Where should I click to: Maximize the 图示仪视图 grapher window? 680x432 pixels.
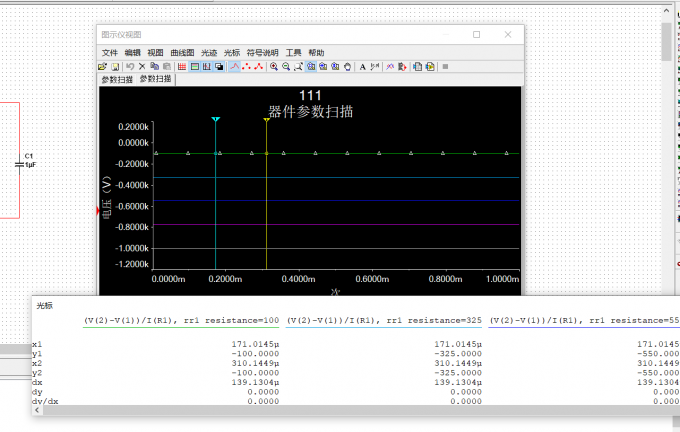click(x=477, y=35)
